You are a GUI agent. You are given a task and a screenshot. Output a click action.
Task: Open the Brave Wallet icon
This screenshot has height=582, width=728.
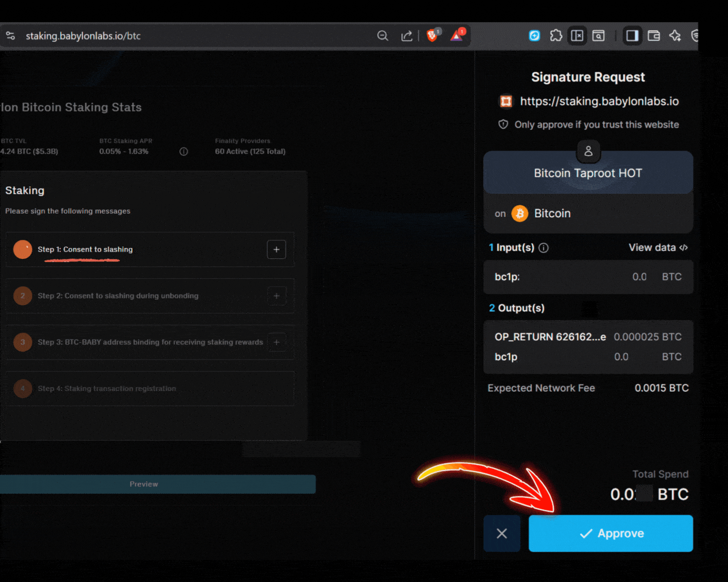(x=654, y=35)
